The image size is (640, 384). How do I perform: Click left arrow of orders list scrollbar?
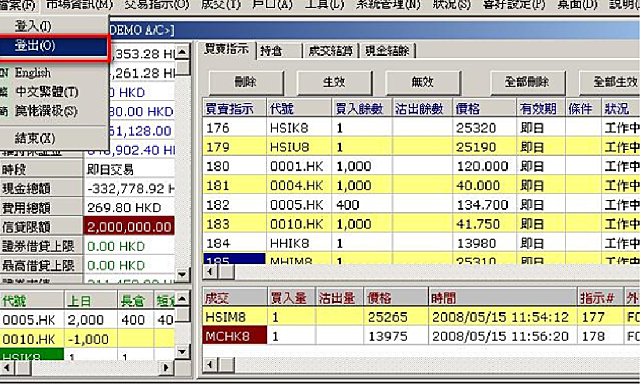[x=210, y=271]
